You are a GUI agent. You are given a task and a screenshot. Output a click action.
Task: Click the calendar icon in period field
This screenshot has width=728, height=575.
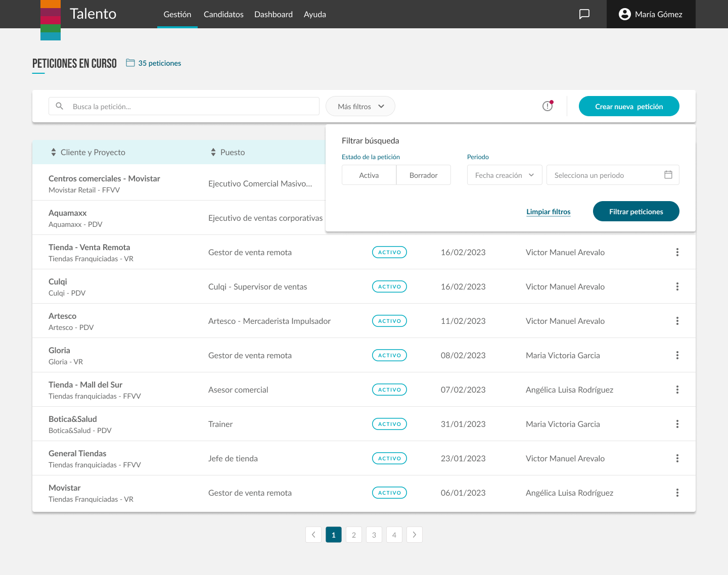point(668,175)
